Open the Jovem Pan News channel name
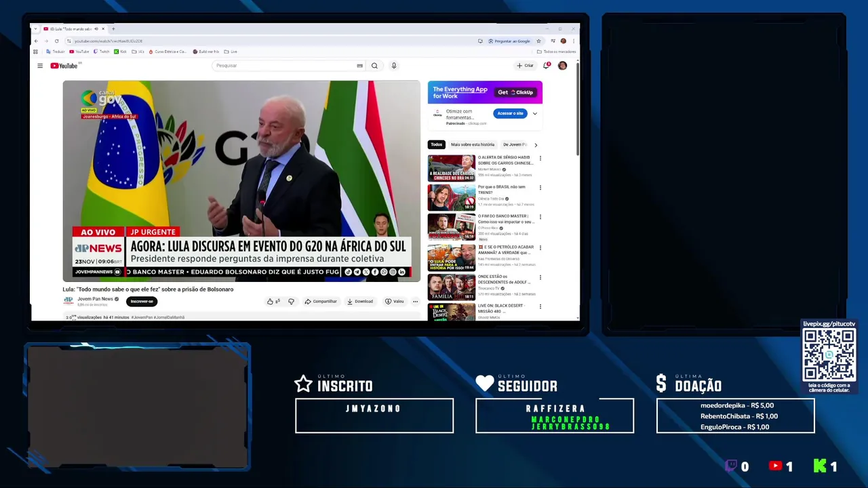The image size is (868, 488). [x=95, y=299]
